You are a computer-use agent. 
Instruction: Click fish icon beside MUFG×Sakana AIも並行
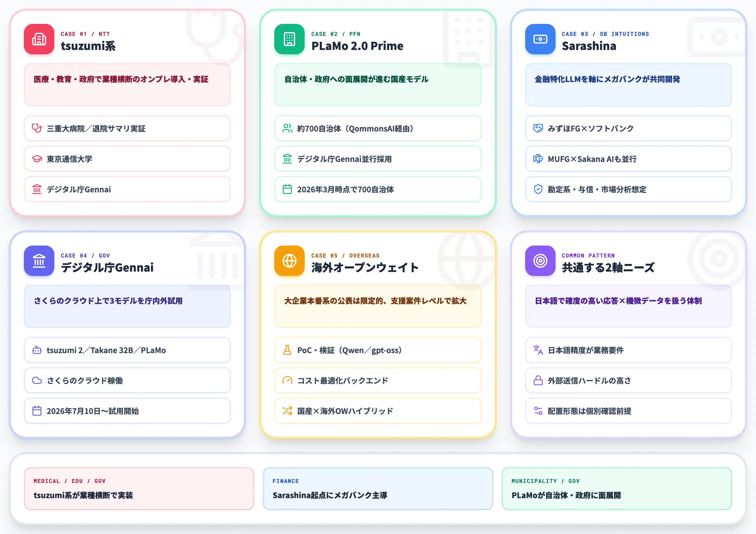tap(538, 159)
